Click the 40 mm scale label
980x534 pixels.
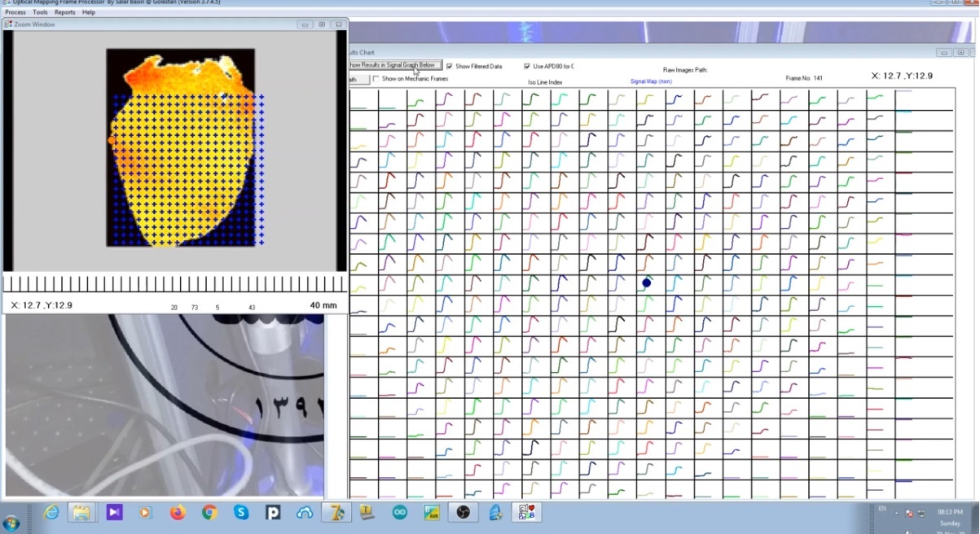(x=323, y=306)
